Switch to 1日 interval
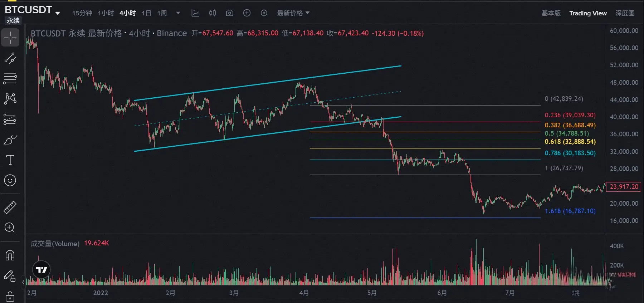The width and height of the screenshot is (644, 303). click(x=146, y=13)
